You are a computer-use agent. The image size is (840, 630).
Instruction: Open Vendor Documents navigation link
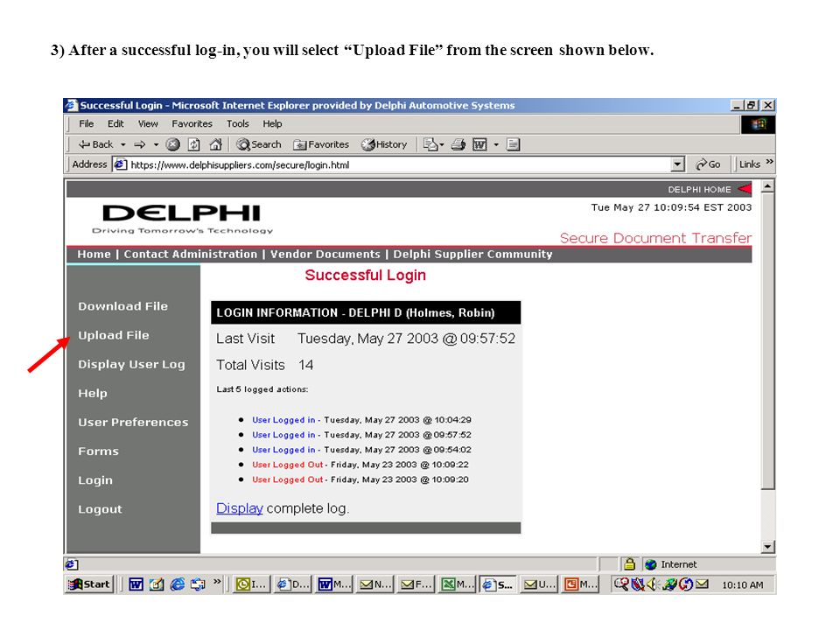point(325,255)
